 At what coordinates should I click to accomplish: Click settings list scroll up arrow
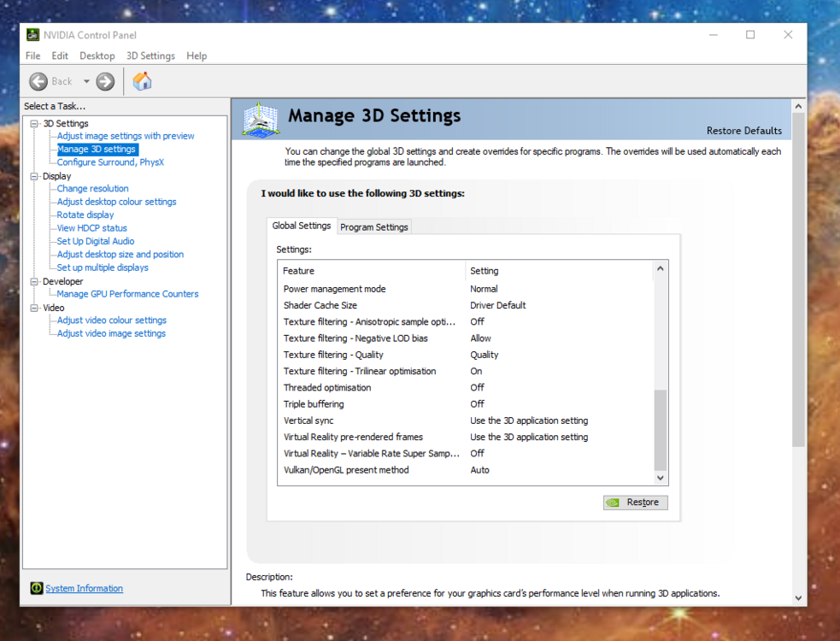pos(661,268)
